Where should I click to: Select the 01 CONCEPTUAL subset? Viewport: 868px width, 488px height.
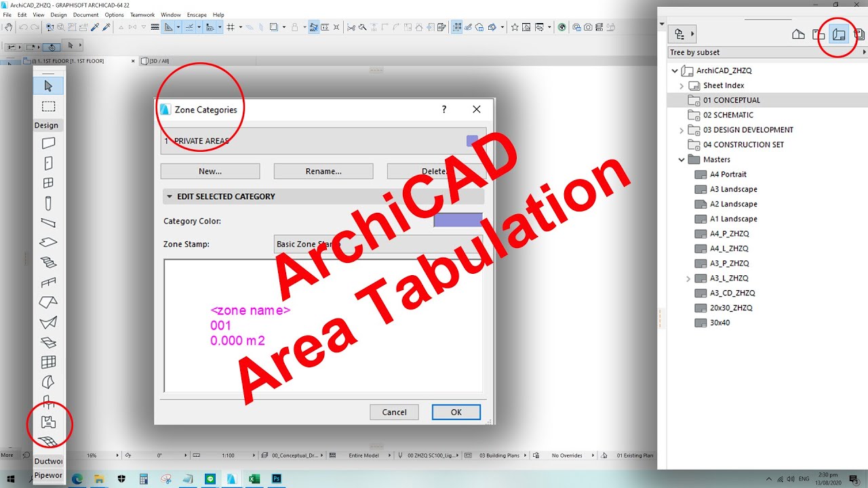732,100
